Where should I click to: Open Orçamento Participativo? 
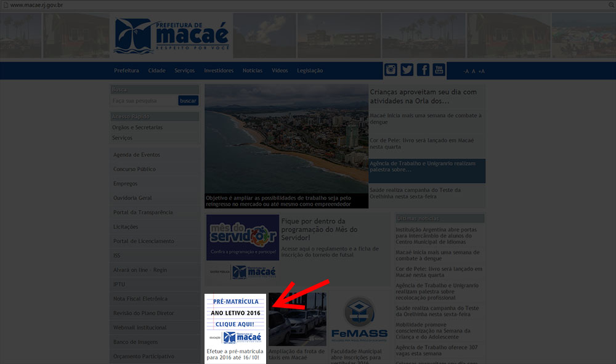pyautogui.click(x=144, y=357)
